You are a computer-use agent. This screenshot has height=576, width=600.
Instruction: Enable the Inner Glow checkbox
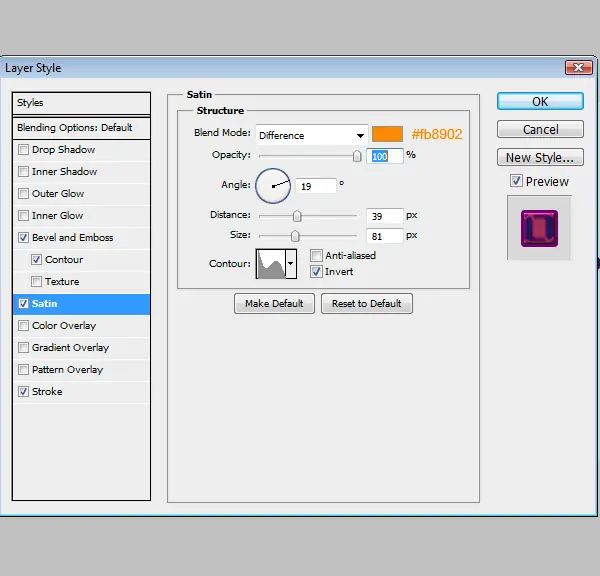pos(23,215)
